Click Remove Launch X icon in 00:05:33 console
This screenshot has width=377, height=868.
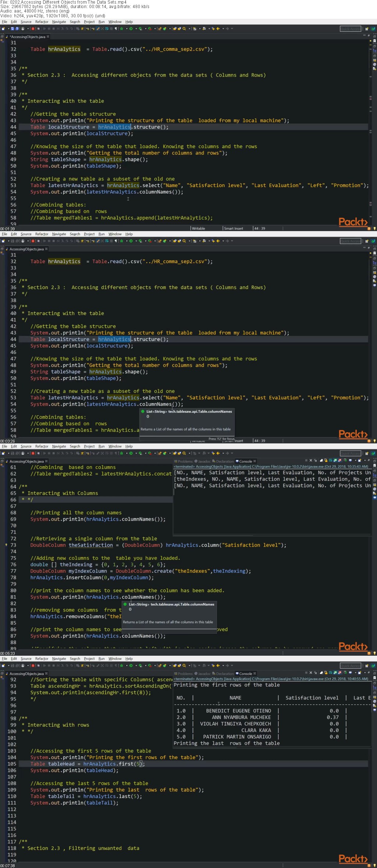tap(311, 461)
